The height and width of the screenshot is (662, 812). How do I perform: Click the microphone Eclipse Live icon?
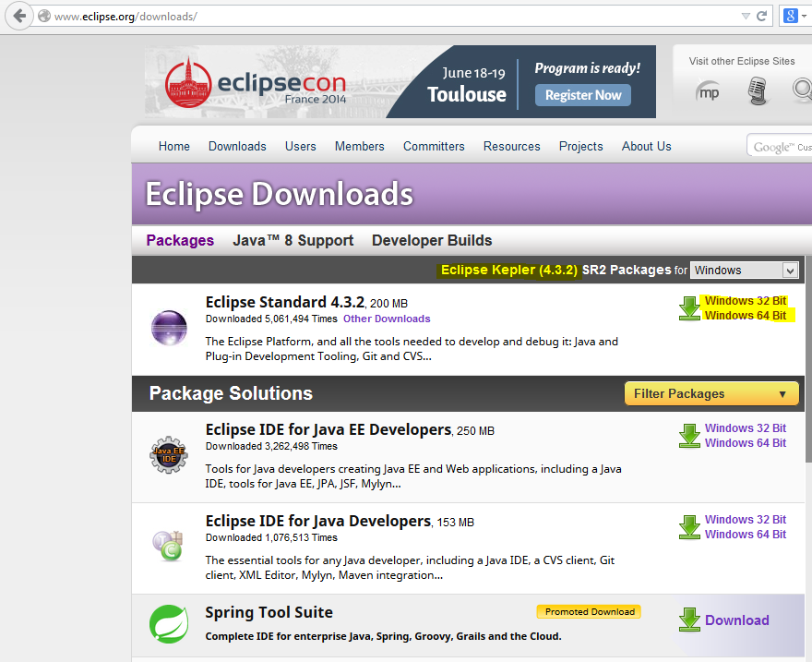(758, 90)
